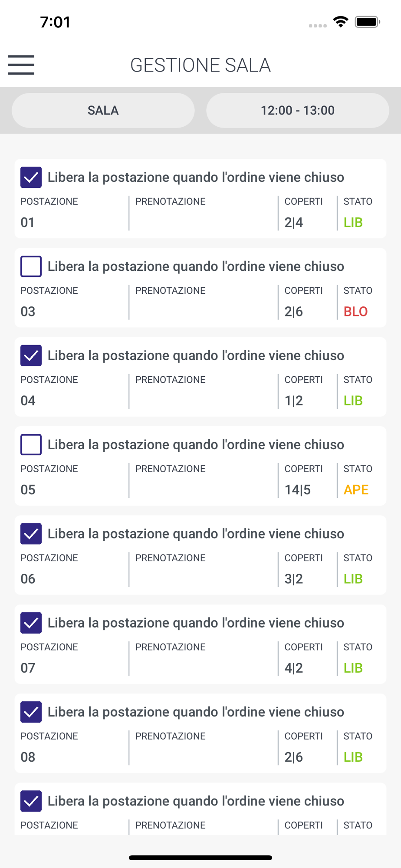
Task: Uncheck the checkbox for postazione 07
Action: pos(31,623)
